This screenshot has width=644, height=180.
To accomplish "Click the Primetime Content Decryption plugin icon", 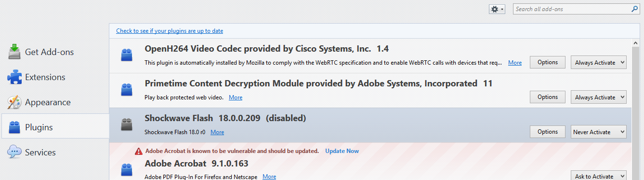I will click(127, 90).
